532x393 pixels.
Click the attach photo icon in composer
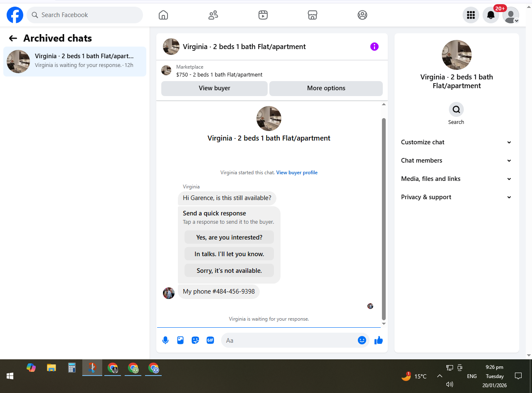click(x=180, y=340)
